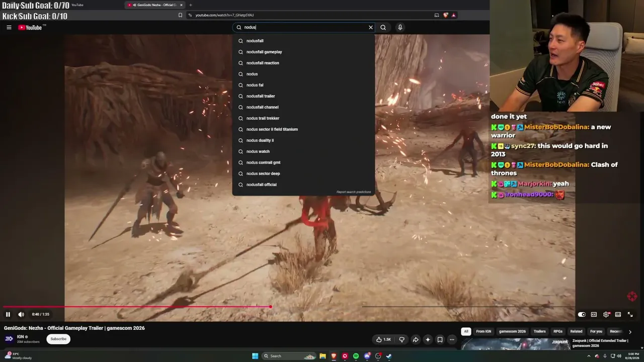Image resolution: width=644 pixels, height=362 pixels.
Task: Close the GeniGods browser tab
Action: [x=181, y=5]
